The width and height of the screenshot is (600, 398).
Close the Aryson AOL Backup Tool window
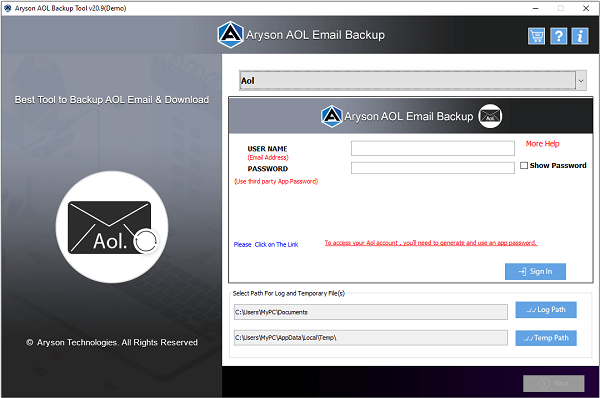586,8
